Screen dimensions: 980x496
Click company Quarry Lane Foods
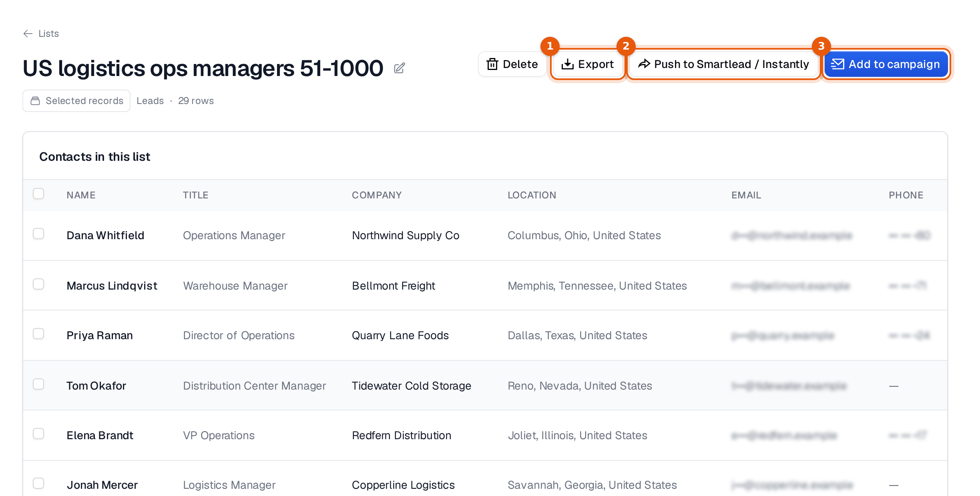pos(400,336)
